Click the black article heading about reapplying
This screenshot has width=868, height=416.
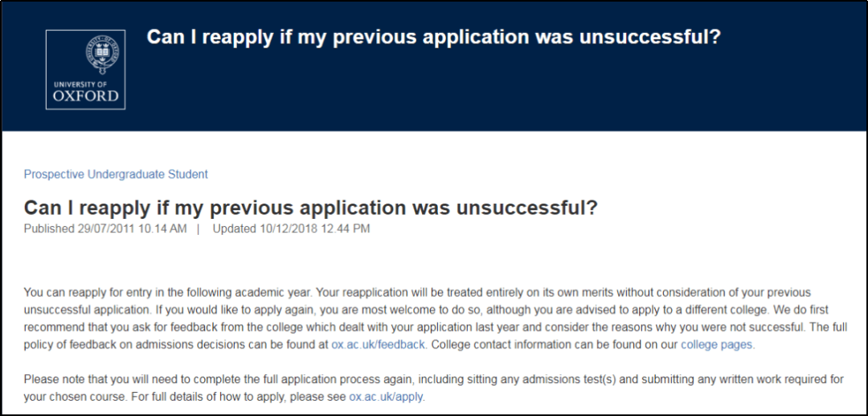pos(311,207)
